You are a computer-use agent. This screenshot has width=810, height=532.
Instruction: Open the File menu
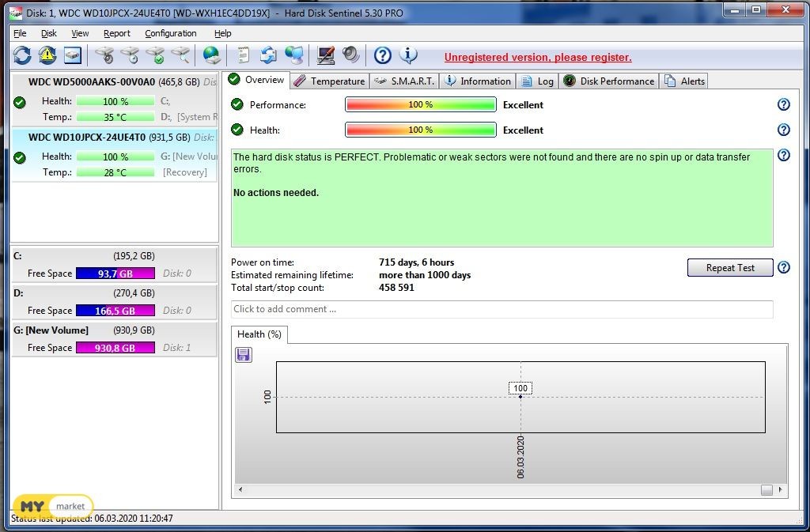(x=20, y=33)
